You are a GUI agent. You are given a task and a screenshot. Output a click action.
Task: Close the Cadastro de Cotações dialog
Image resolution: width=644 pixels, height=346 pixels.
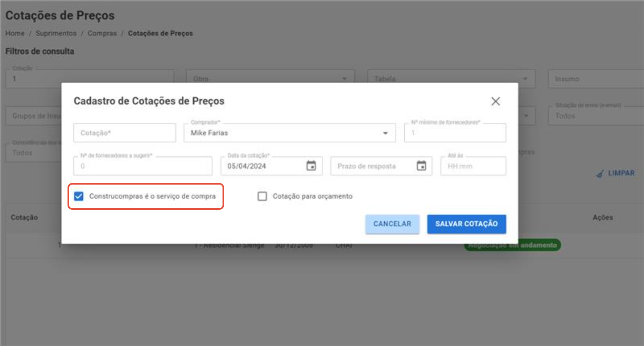(x=495, y=101)
